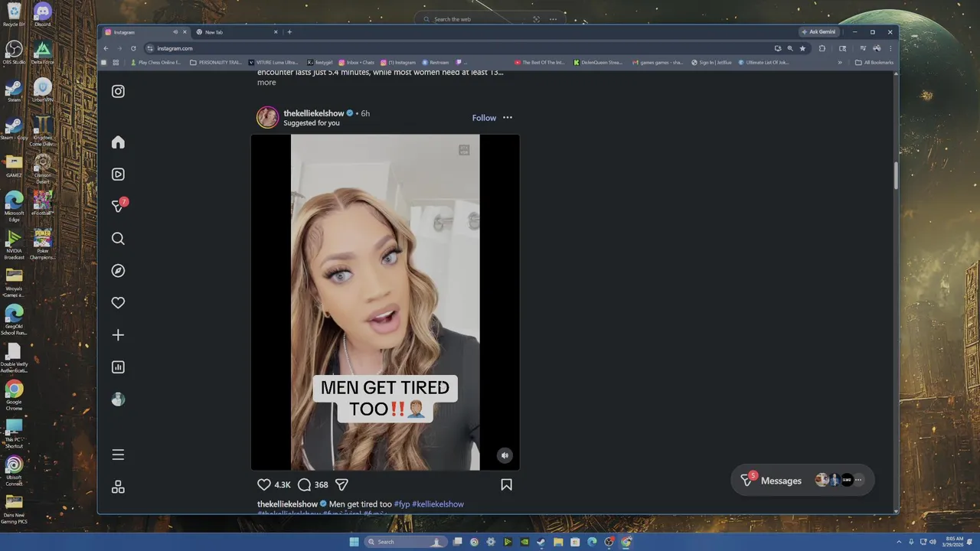Image resolution: width=980 pixels, height=551 pixels.
Task: Click the Instagram logo at top of sidebar
Action: pyautogui.click(x=118, y=91)
